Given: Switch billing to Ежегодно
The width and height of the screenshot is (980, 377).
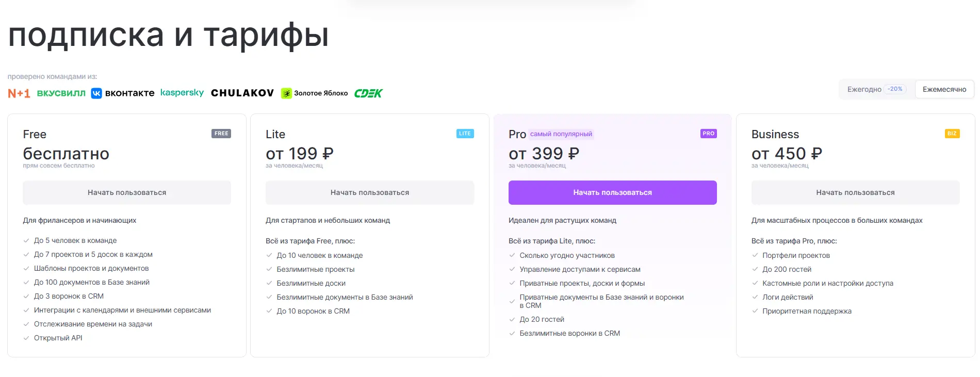Looking at the screenshot, I should [x=864, y=89].
